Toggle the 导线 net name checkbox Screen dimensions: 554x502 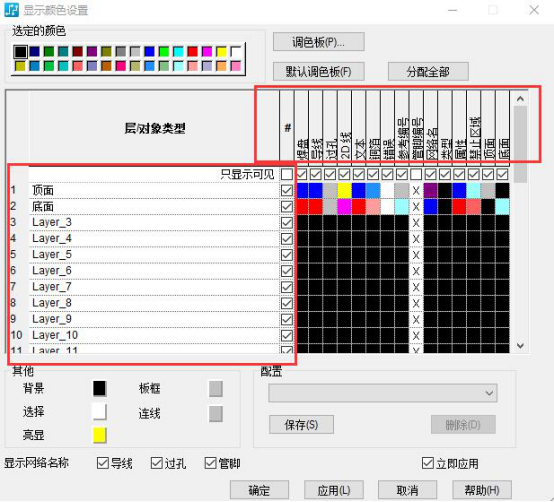tap(102, 463)
